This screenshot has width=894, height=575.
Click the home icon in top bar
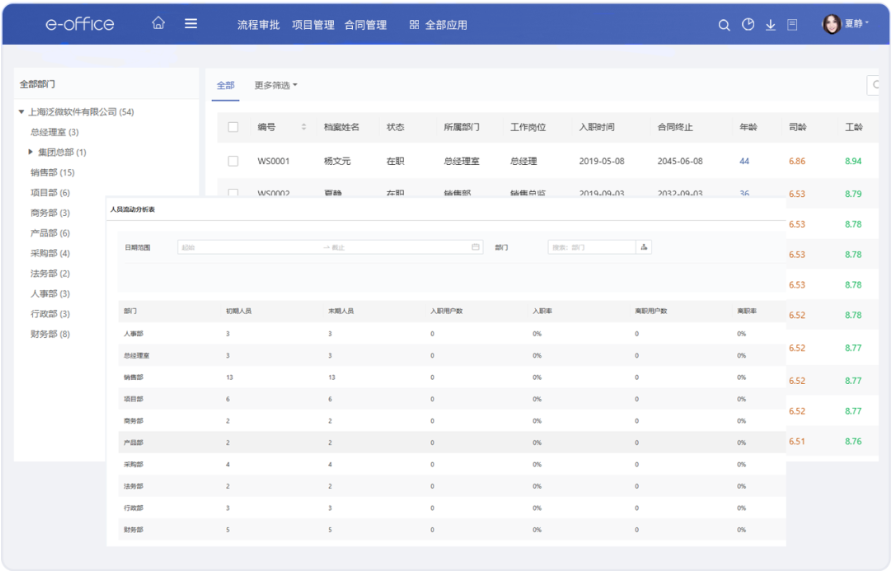pos(158,24)
